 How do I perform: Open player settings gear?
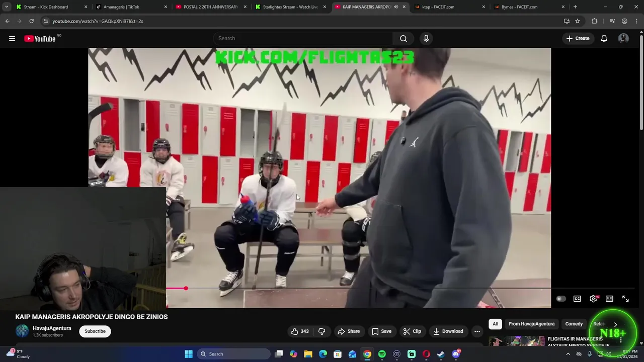pyautogui.click(x=594, y=299)
